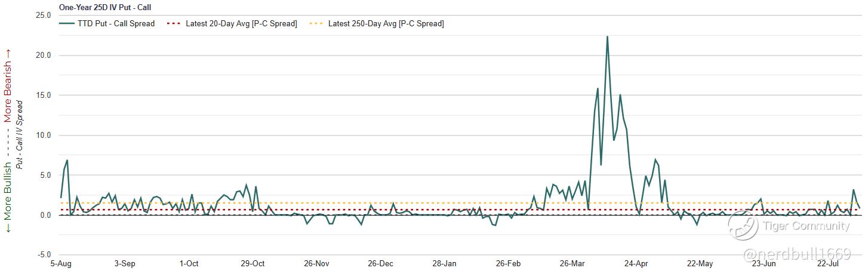Click the 22-Jul date axis label
868x274 pixels.
point(828,263)
